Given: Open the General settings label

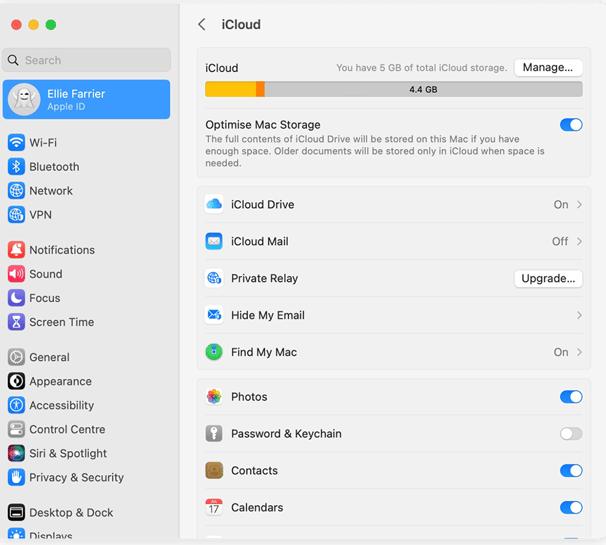Looking at the screenshot, I should [49, 357].
